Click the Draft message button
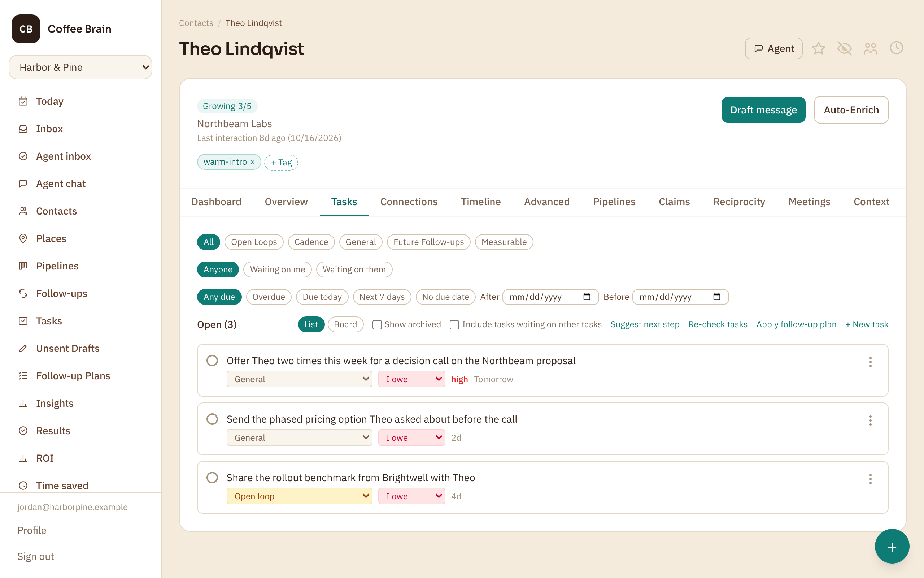 763,110
